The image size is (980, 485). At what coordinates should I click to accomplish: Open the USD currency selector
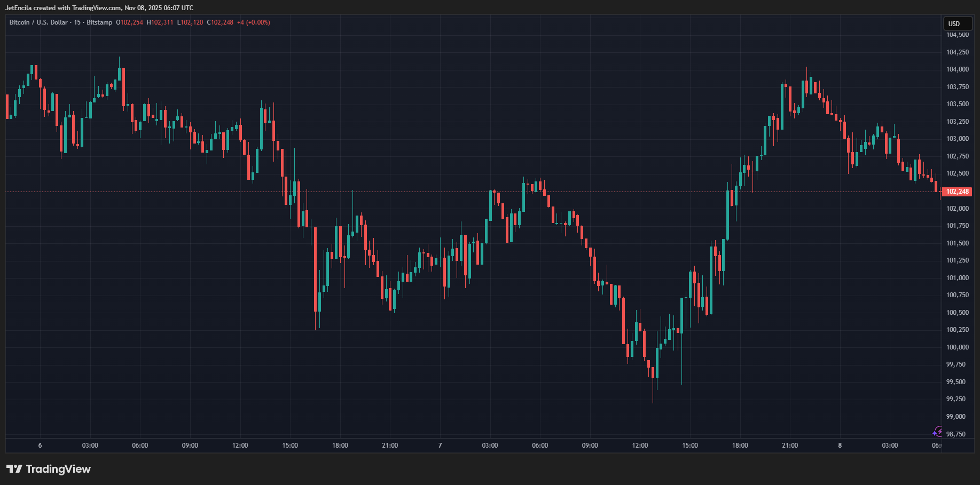[957, 23]
